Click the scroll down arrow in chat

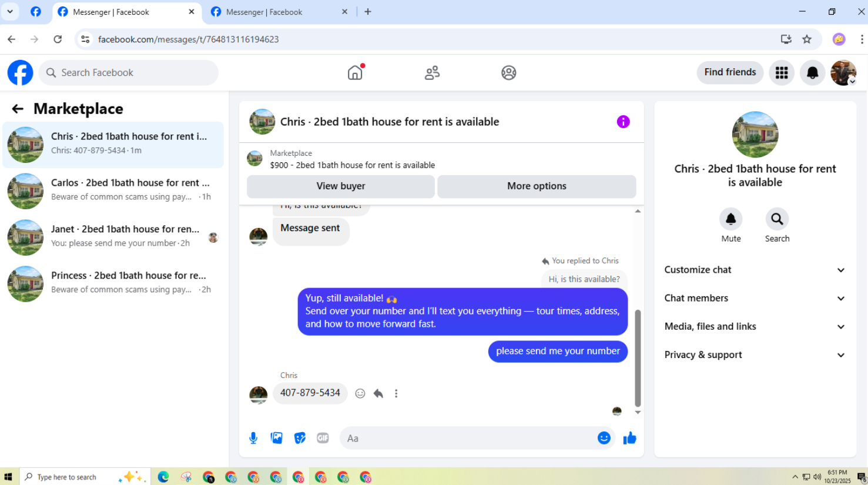[638, 413]
